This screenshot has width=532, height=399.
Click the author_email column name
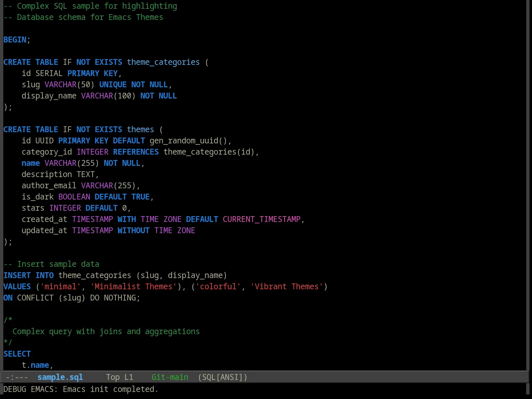(49, 185)
